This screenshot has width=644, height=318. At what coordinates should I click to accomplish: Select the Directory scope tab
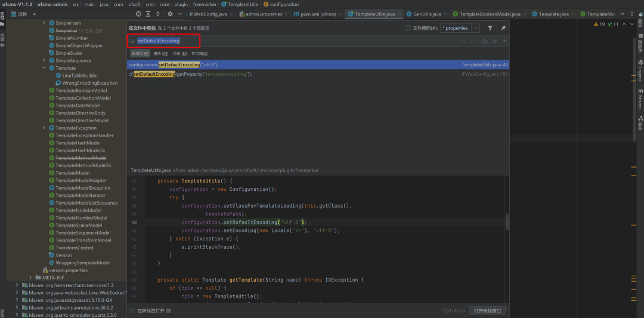179,54
